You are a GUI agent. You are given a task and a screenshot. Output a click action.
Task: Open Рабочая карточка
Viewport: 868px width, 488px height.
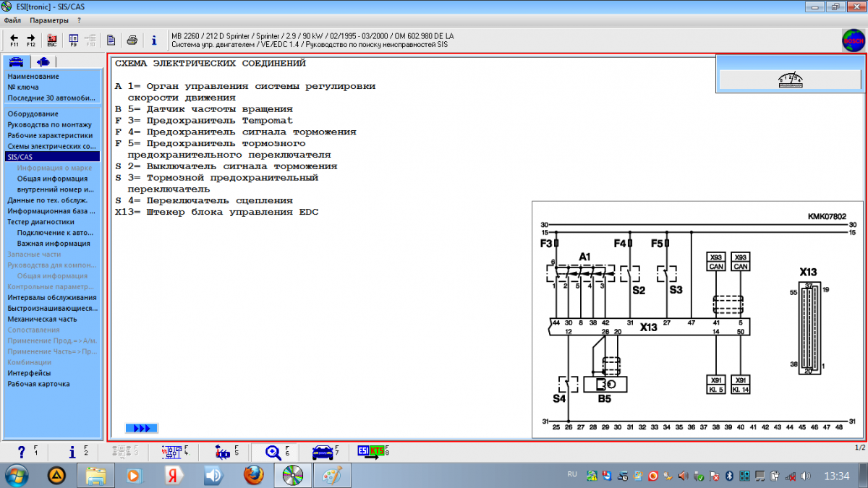tap(38, 384)
